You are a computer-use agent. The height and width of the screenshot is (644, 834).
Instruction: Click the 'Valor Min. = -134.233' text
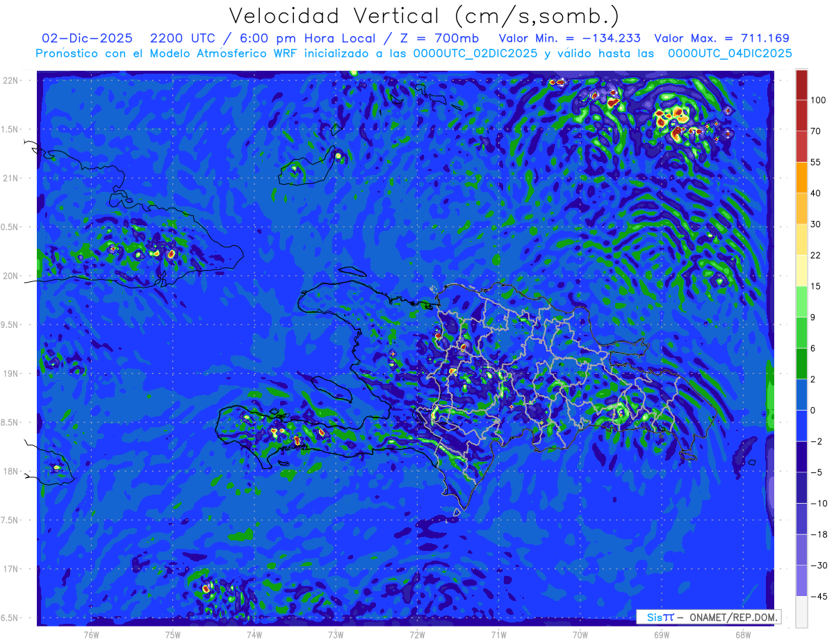click(570, 38)
